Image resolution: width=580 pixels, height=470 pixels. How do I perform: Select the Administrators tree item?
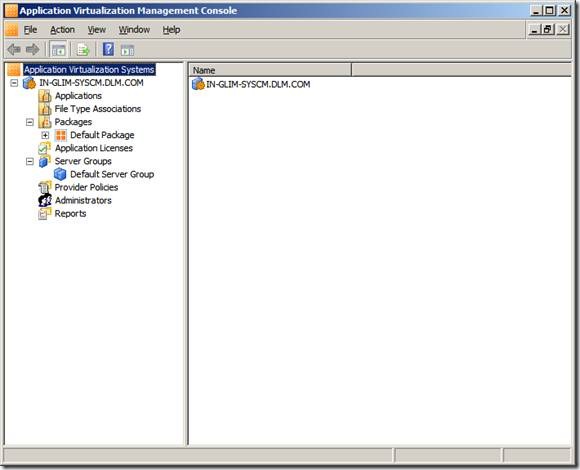(x=83, y=200)
